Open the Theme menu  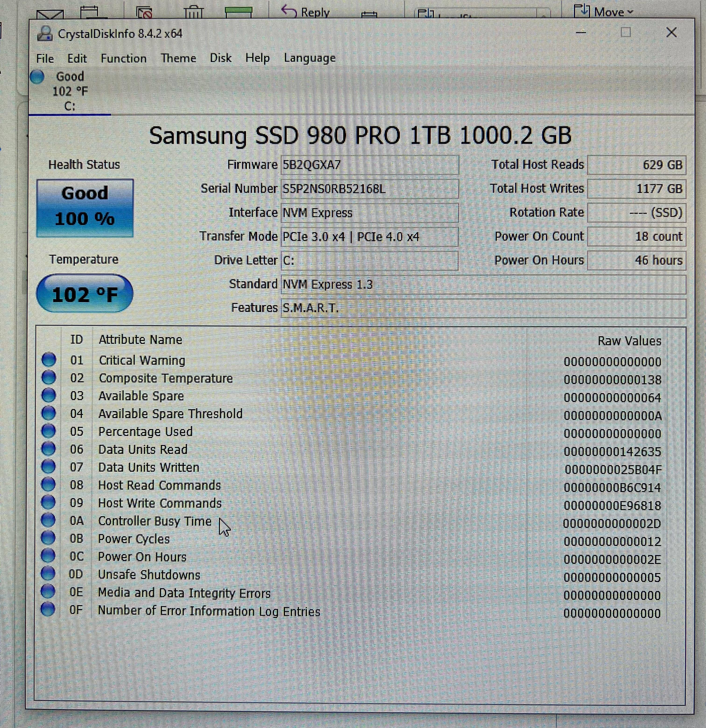coord(178,58)
